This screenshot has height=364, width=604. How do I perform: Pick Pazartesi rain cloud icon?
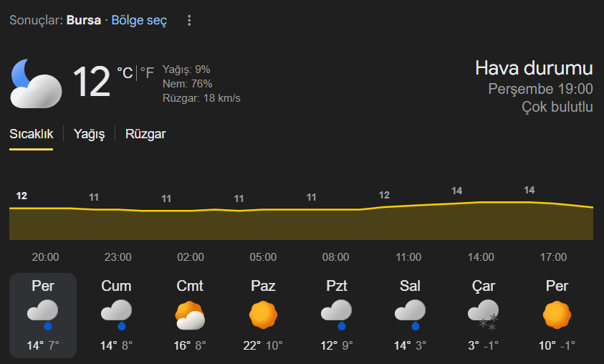(336, 313)
